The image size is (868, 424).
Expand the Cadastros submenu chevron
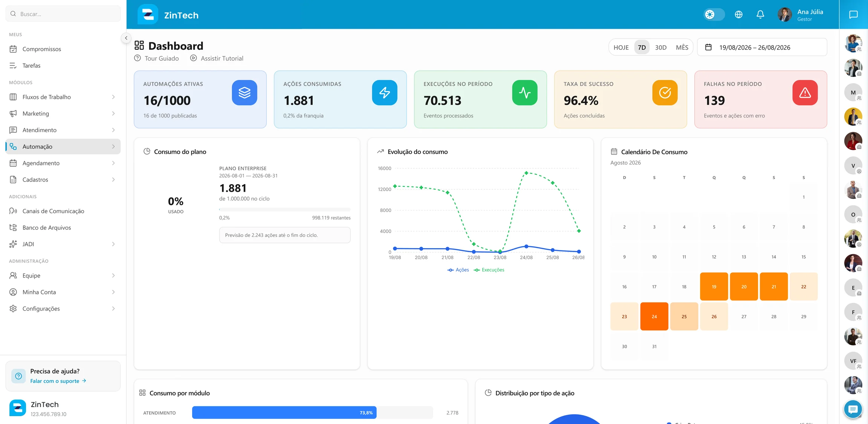tap(113, 180)
